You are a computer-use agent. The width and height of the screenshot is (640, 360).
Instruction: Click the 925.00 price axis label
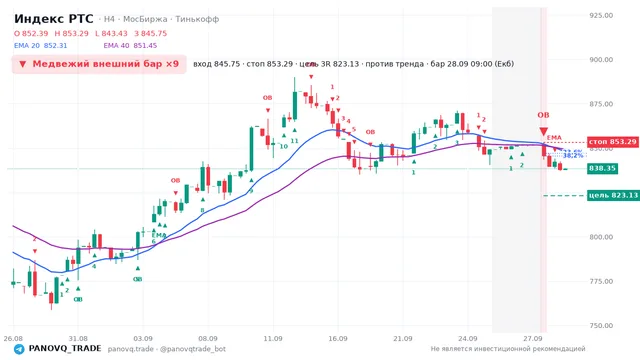[601, 16]
